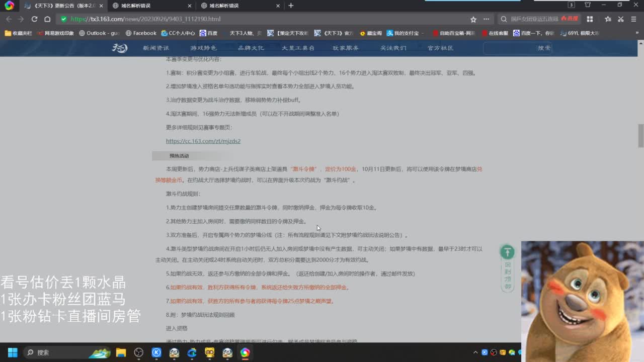This screenshot has height=362, width=644.
Task: Open the 在线客服 bookmark
Action: tap(495, 33)
